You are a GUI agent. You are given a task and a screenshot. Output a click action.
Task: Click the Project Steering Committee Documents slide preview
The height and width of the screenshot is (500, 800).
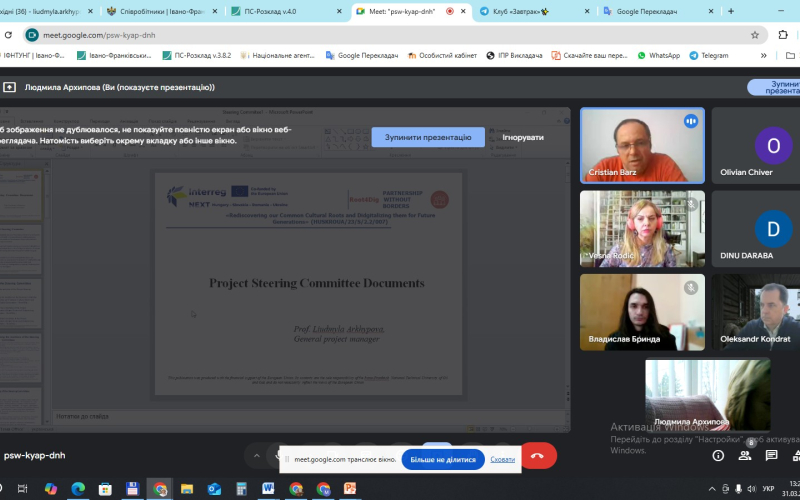309,284
